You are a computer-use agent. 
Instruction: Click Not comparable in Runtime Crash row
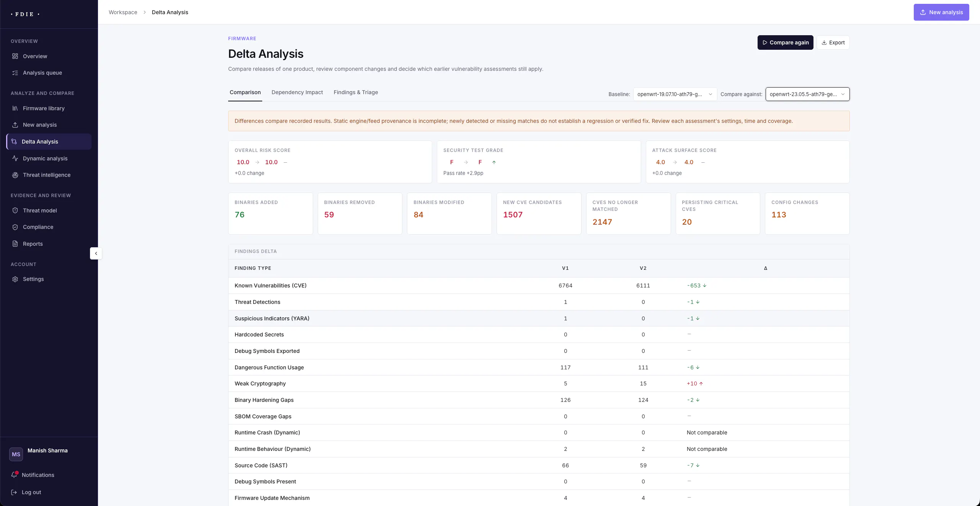pyautogui.click(x=707, y=433)
